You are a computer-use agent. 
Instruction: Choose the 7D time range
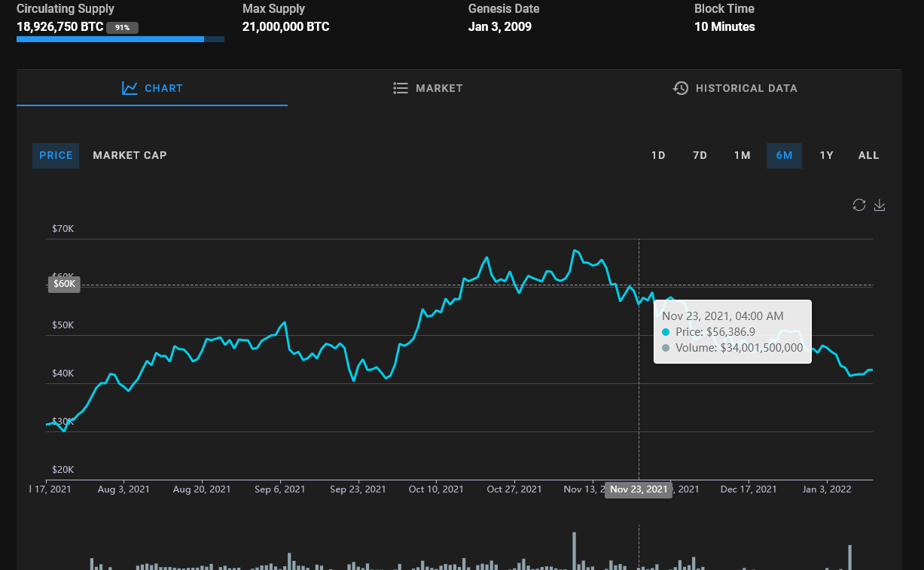700,155
